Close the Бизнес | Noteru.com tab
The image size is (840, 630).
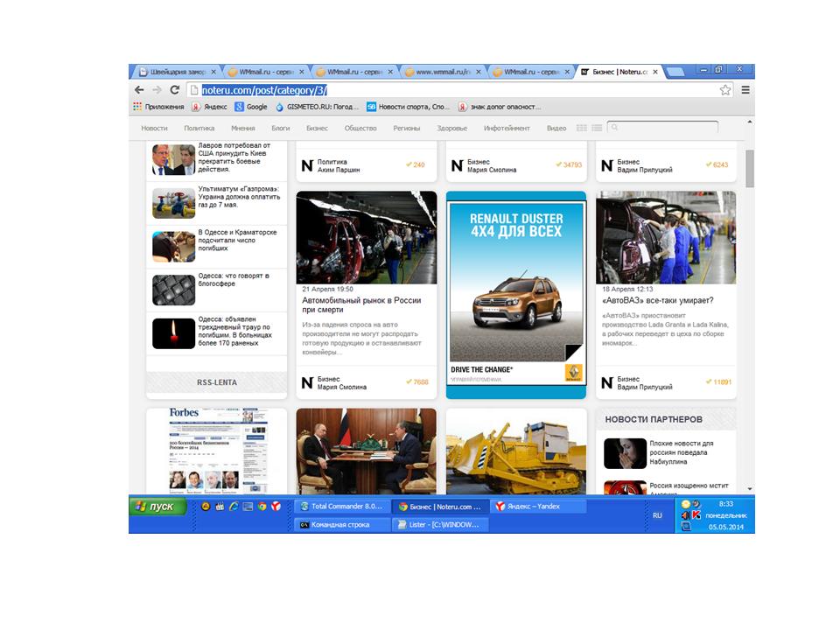tap(655, 72)
